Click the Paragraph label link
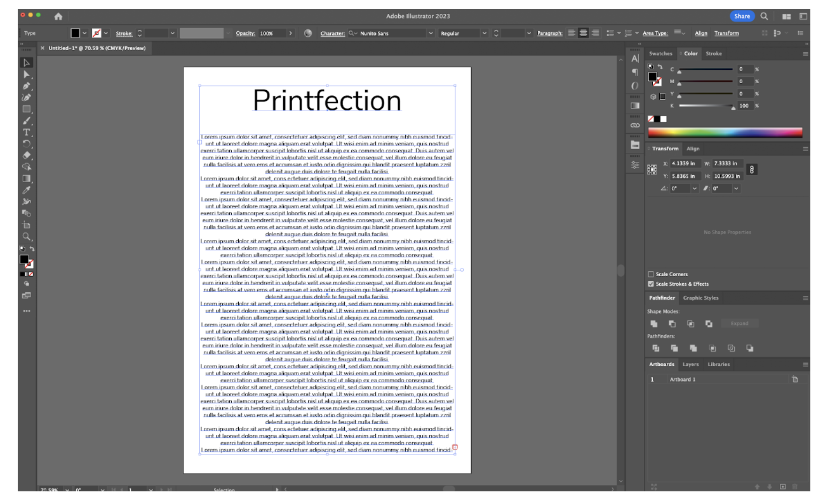Viewport: 823px width, 504px height. pyautogui.click(x=550, y=33)
